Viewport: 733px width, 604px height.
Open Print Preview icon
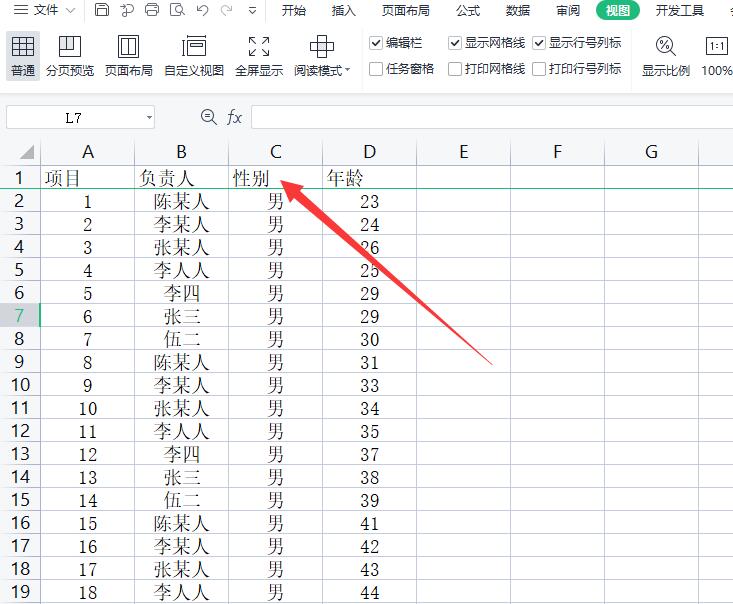[x=177, y=10]
